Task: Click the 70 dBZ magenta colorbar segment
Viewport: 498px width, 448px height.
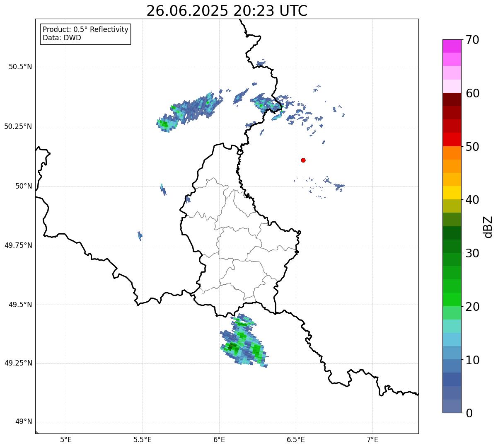Action: tap(452, 46)
